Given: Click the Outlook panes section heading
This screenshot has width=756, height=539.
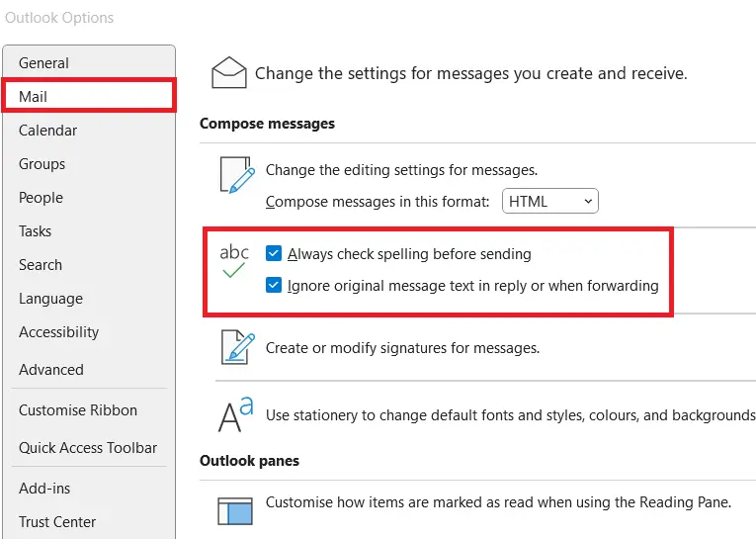Looking at the screenshot, I should pyautogui.click(x=249, y=461).
